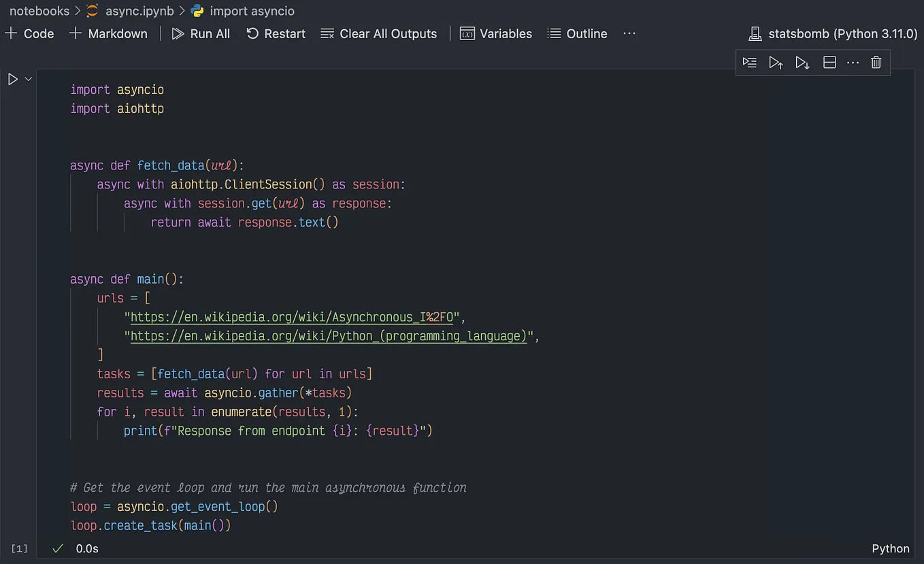Insert a new Markdown cell
This screenshot has height=564, width=924.
108,33
